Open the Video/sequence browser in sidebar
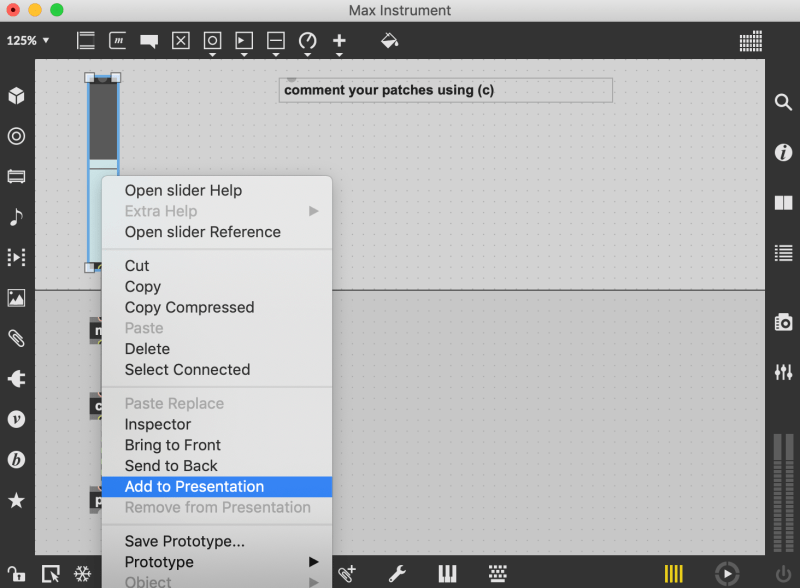Image resolution: width=800 pixels, height=588 pixels. (16, 257)
